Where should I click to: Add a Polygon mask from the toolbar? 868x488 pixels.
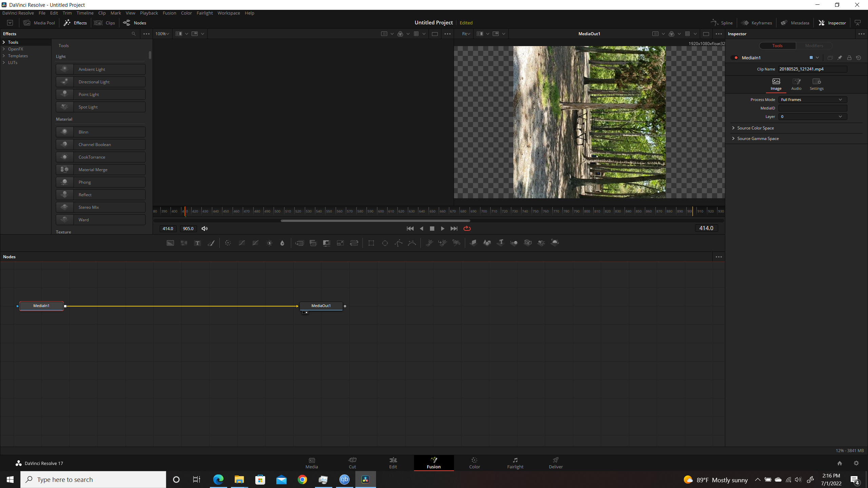point(398,243)
